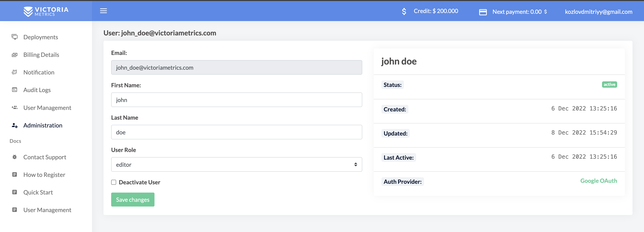The height and width of the screenshot is (232, 644).
Task: Click the Billing Details money icon
Action: click(x=15, y=55)
